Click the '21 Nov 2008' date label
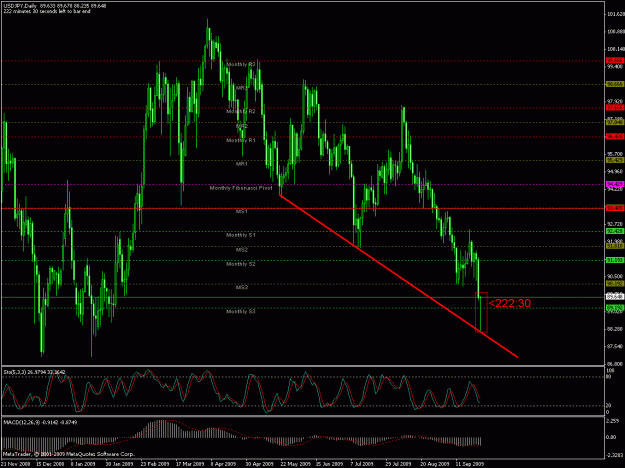 14,464
